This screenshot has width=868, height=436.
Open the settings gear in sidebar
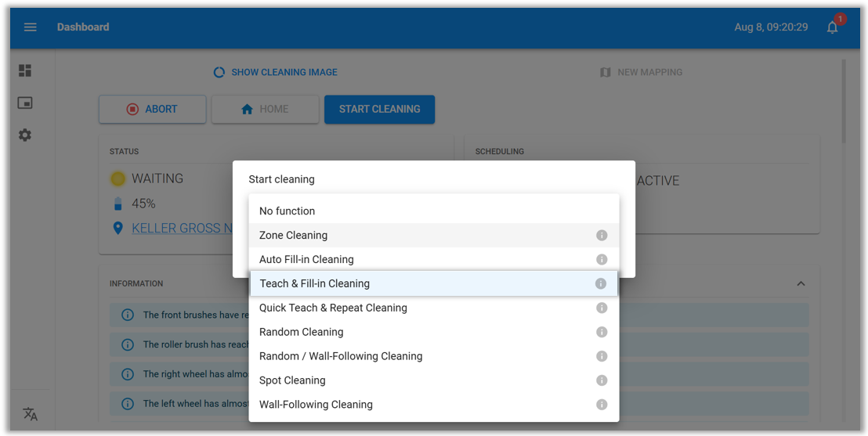[x=25, y=135]
